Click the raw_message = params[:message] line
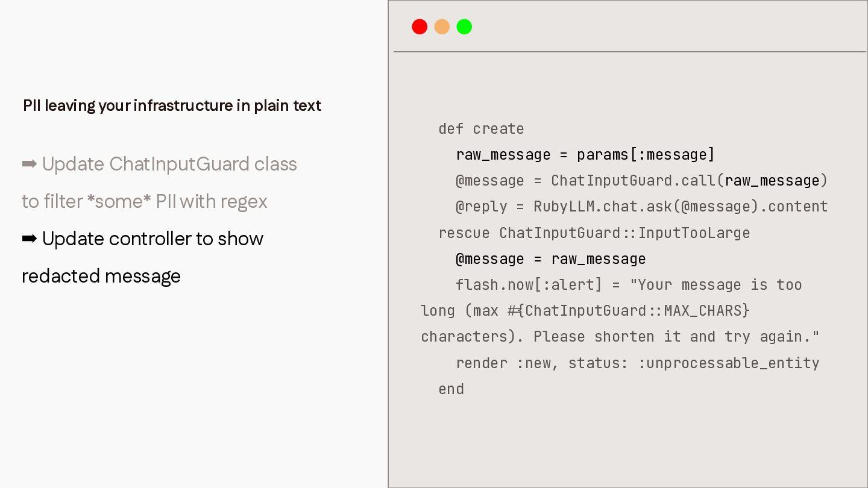This screenshot has width=868, height=488. click(x=585, y=155)
